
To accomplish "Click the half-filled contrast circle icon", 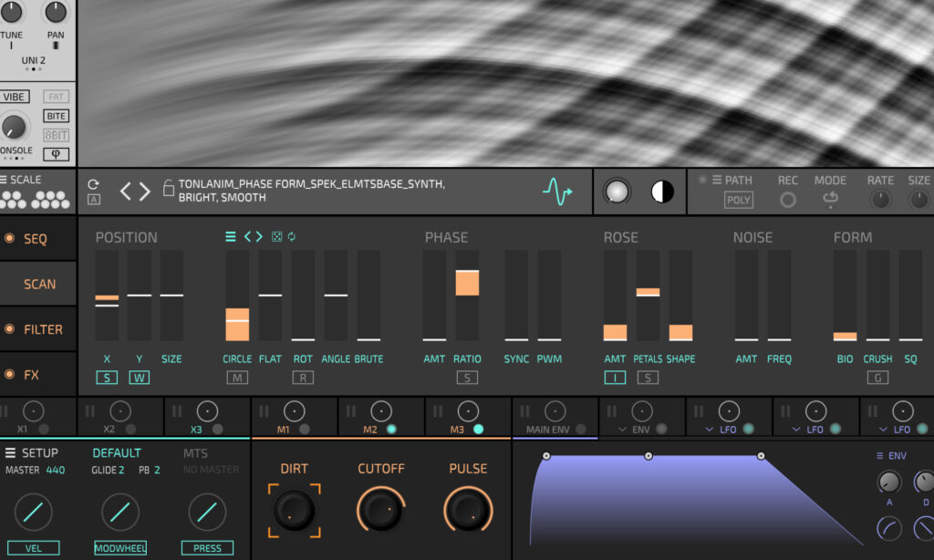I will (661, 192).
